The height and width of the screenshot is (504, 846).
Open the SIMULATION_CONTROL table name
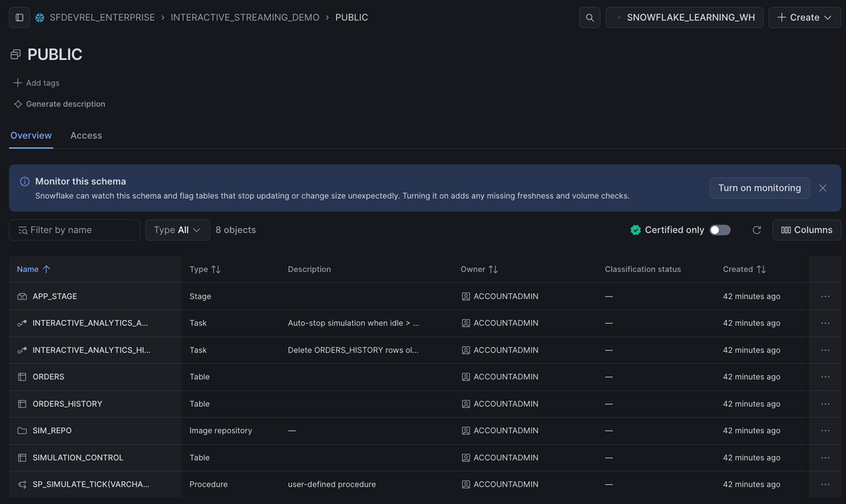click(78, 458)
